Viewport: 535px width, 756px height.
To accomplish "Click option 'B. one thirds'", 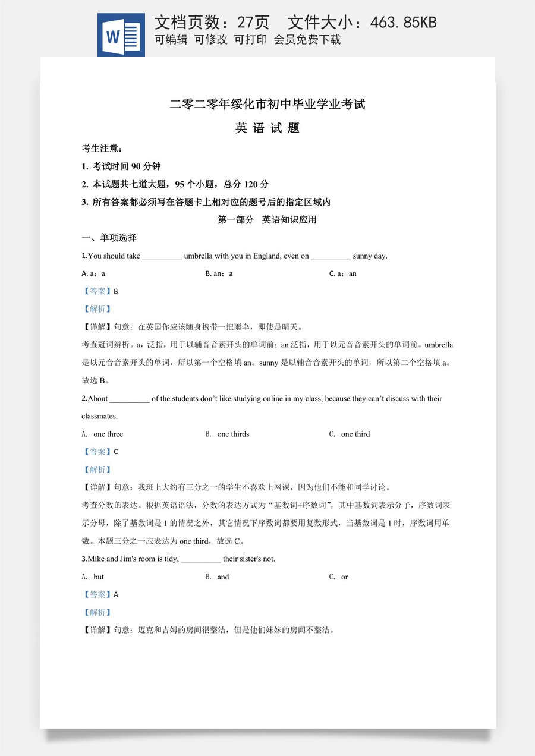I will (x=227, y=434).
